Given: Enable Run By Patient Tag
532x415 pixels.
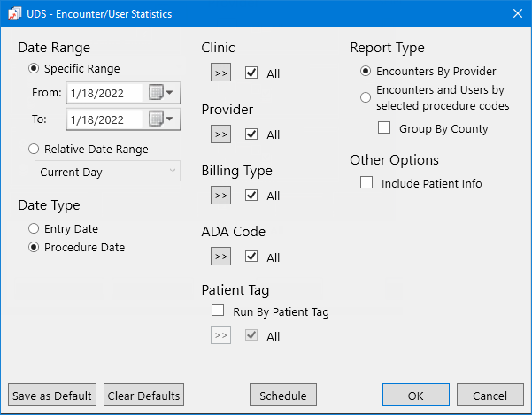Looking at the screenshot, I should point(218,311).
